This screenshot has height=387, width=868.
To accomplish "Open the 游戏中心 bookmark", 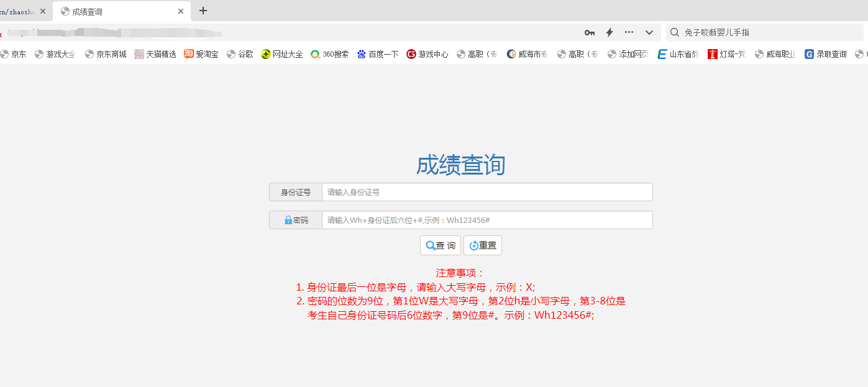I will pos(427,54).
